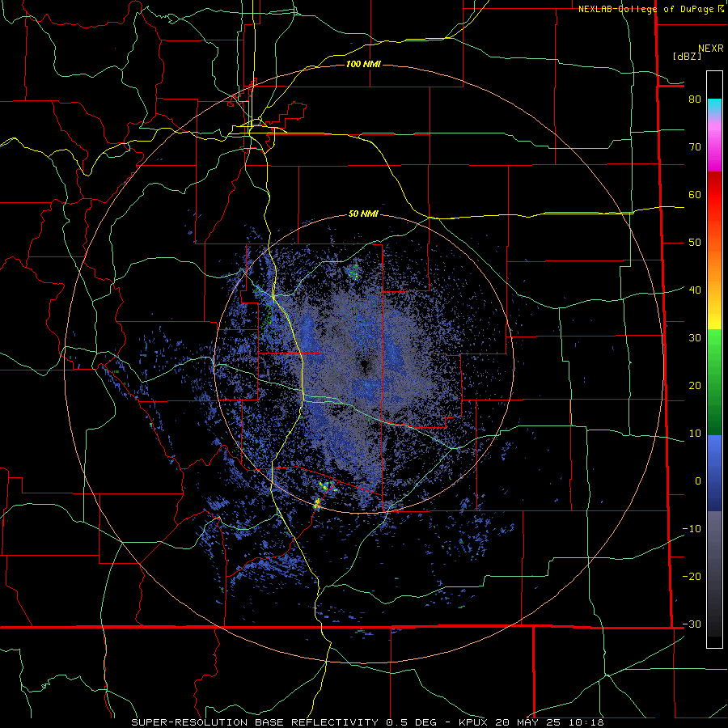Viewport: 728px width, 728px height.
Task: Click the bright green segment of color bar
Action: tap(714, 344)
